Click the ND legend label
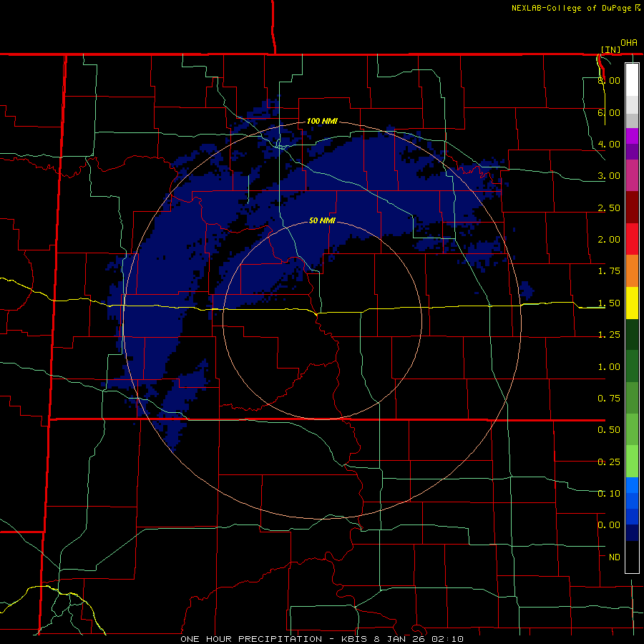This screenshot has height=644, width=644. [x=615, y=557]
